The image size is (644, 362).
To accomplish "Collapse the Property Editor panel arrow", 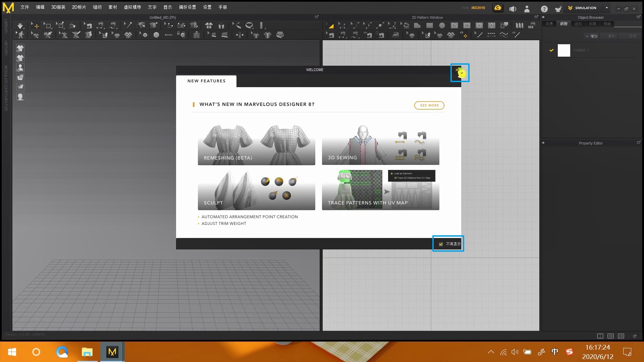I will pyautogui.click(x=543, y=143).
